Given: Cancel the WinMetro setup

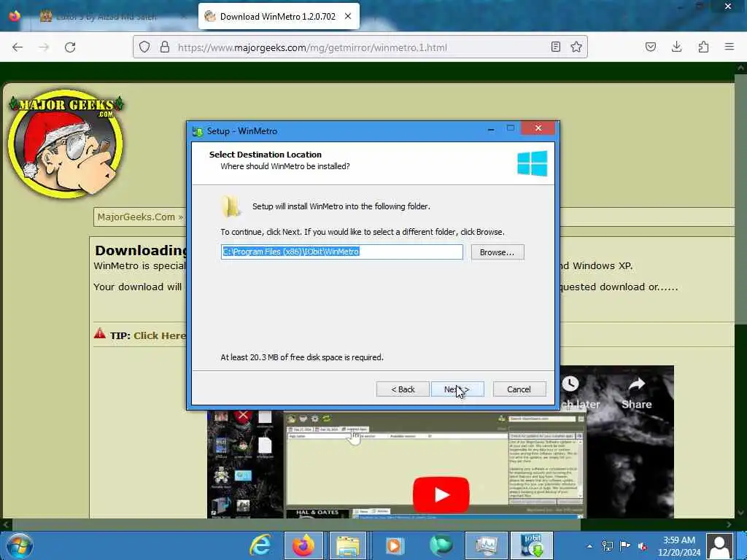Looking at the screenshot, I should (x=519, y=389).
